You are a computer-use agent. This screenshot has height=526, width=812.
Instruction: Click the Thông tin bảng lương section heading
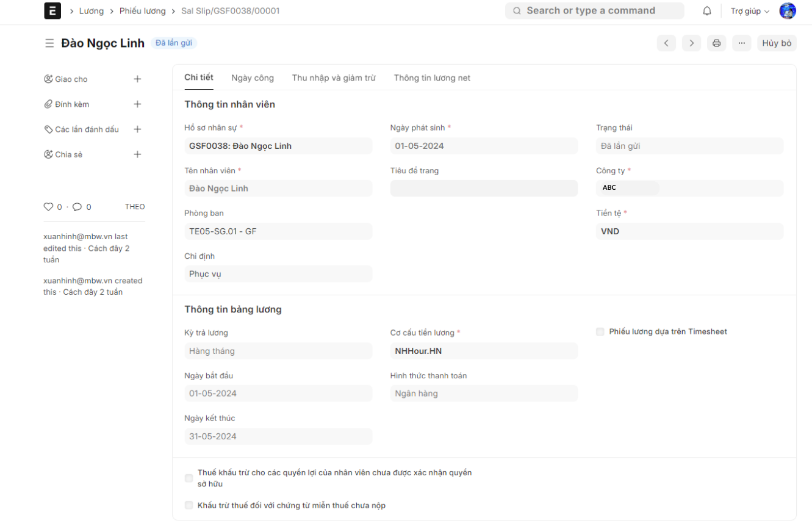(x=233, y=309)
